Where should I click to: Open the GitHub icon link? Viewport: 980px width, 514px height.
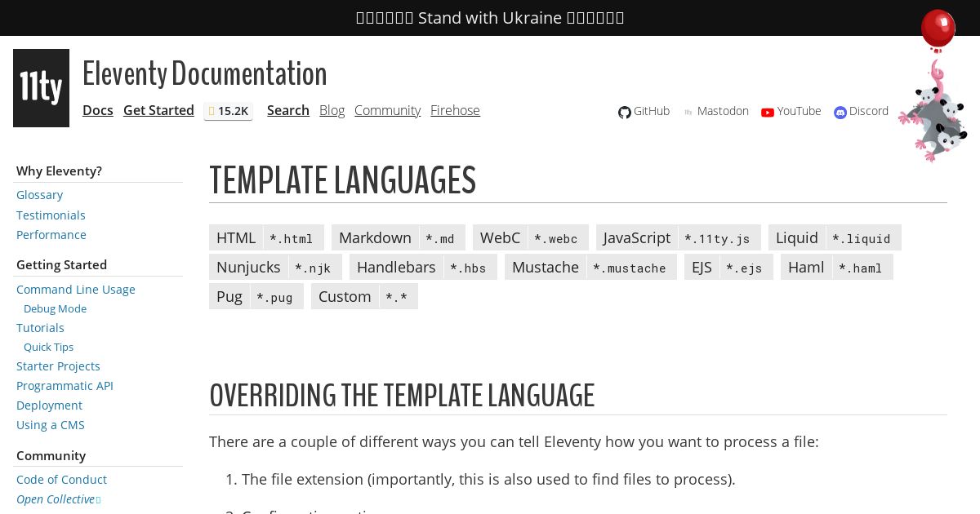click(x=625, y=112)
